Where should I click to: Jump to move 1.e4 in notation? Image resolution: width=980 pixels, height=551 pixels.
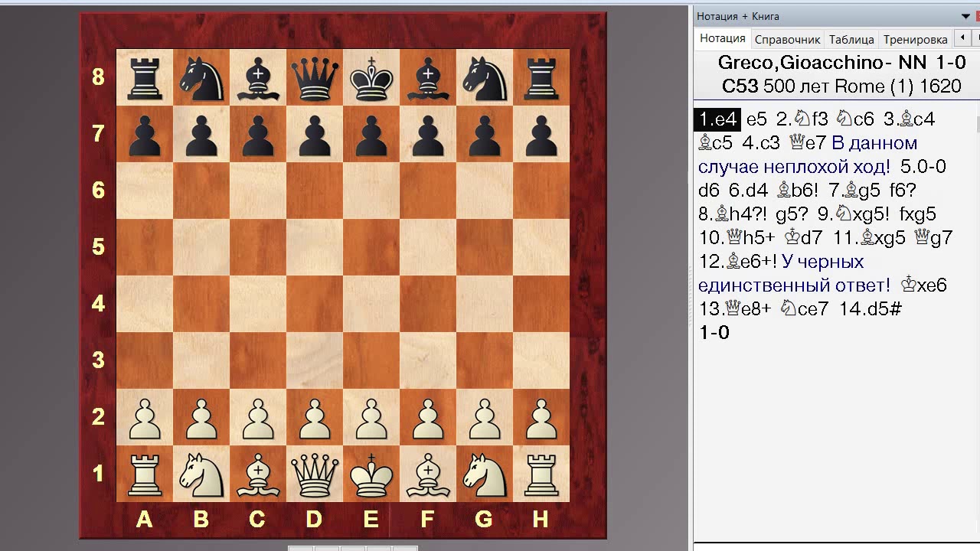pos(717,119)
